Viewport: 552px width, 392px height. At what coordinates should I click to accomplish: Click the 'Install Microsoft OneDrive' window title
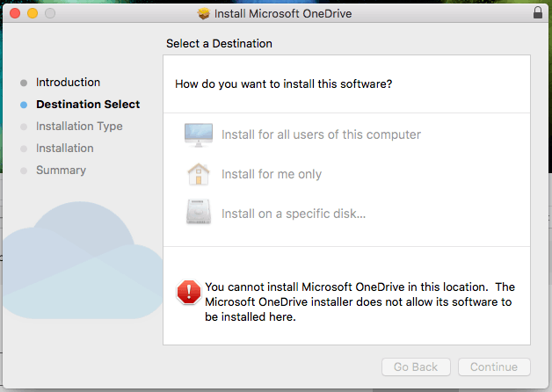tap(283, 14)
